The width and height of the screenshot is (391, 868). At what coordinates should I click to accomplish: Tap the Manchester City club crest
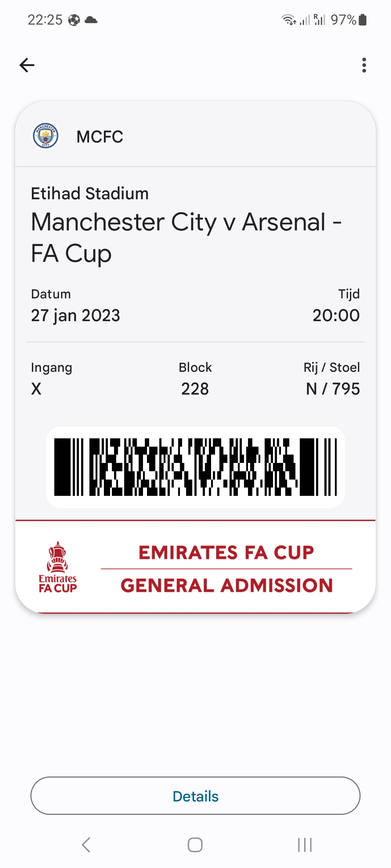(46, 136)
